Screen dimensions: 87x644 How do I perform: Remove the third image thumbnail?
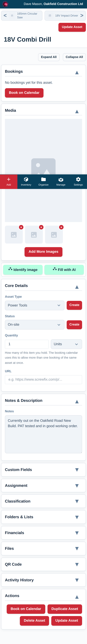point(61,227)
